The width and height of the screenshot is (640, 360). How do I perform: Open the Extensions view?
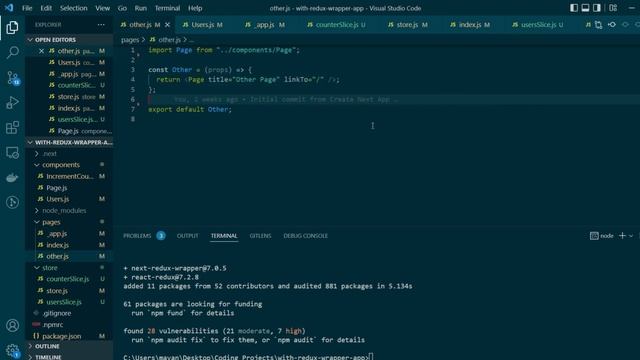point(12,127)
